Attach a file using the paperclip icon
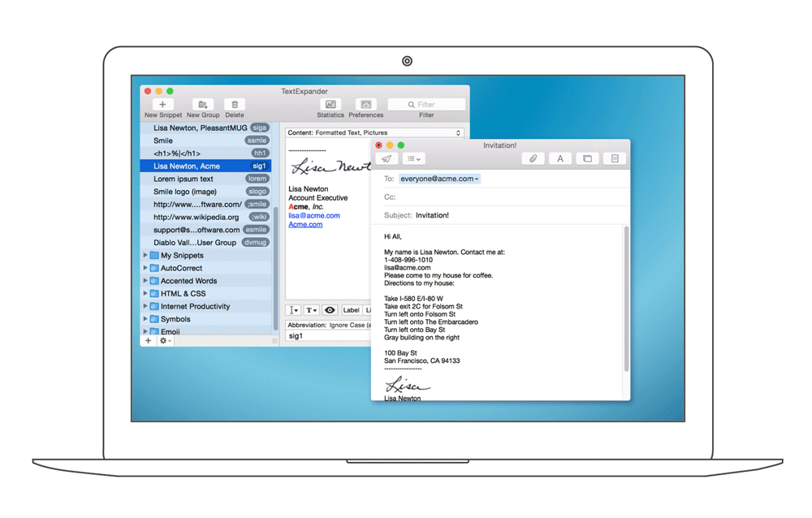This screenshot has height=518, width=812. point(533,159)
